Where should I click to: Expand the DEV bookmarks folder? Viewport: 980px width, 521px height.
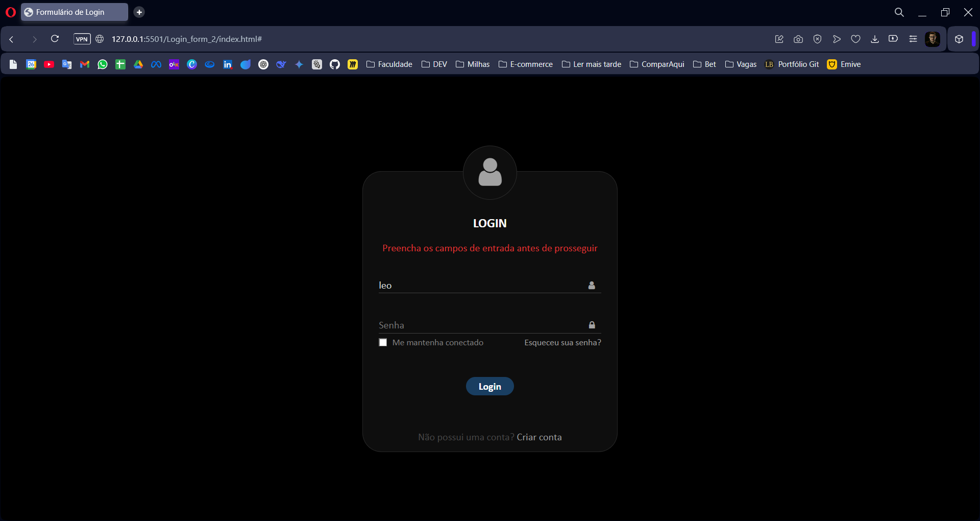click(434, 64)
